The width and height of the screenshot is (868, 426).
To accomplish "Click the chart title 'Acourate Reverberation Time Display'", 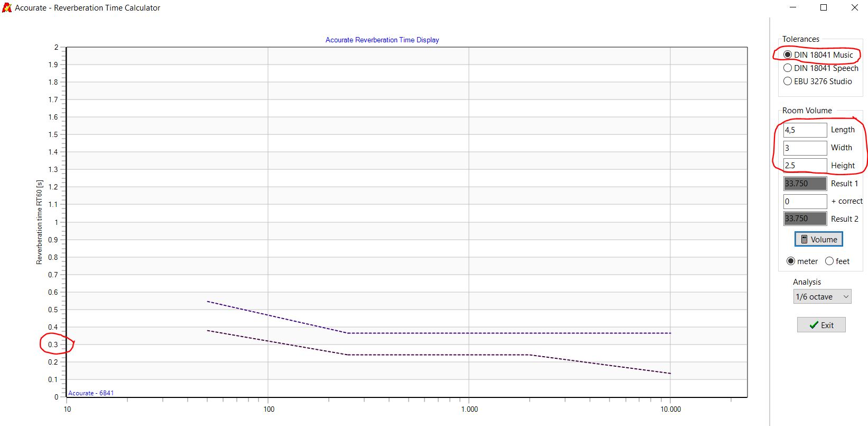I will tap(382, 40).
